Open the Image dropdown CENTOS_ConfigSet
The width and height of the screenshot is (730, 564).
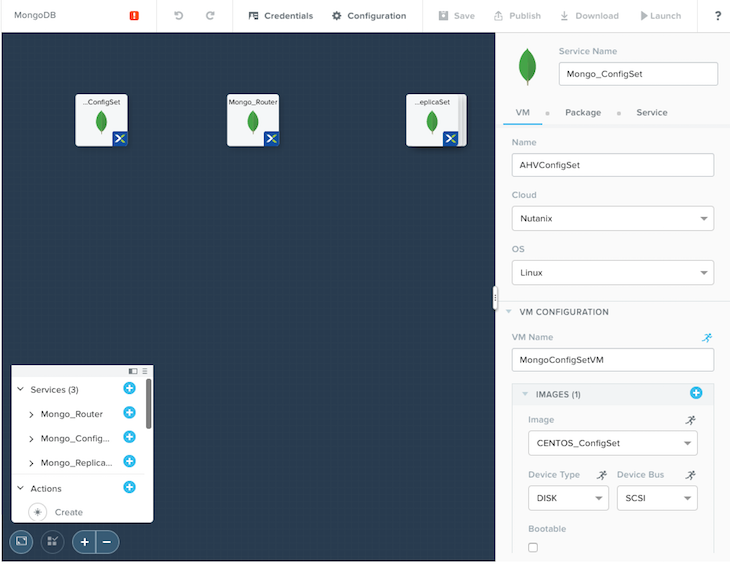pos(613,443)
